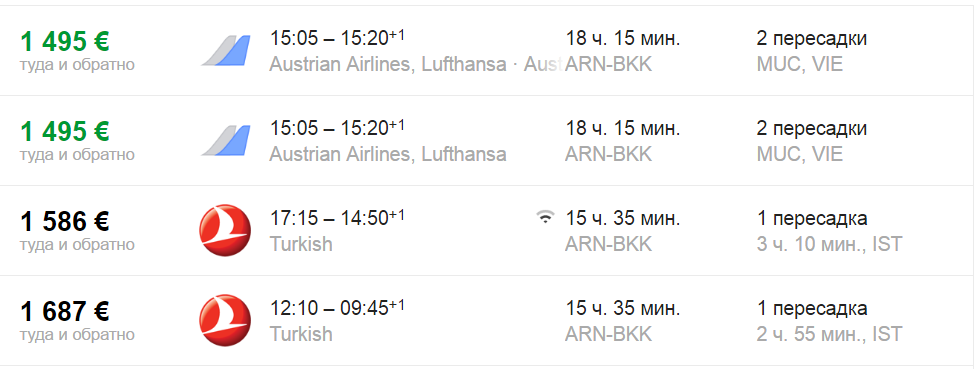The image size is (977, 369).
Task: Open the 12:10 – 09:45 Turkish flight
Action: tap(488, 320)
